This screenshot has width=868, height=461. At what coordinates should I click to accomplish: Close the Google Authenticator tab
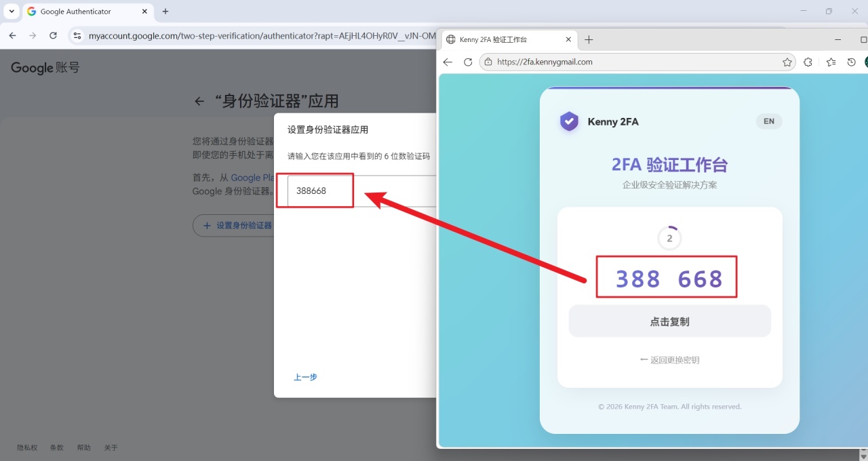144,12
